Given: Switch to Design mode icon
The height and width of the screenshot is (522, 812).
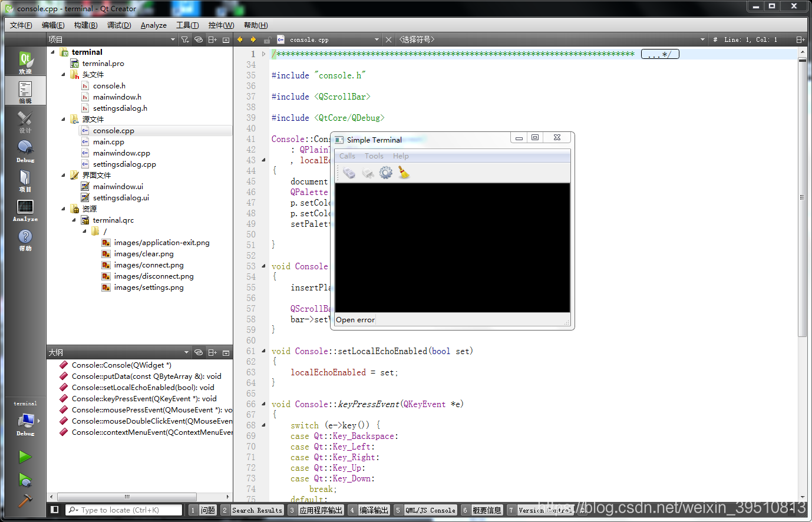Looking at the screenshot, I should click(25, 121).
